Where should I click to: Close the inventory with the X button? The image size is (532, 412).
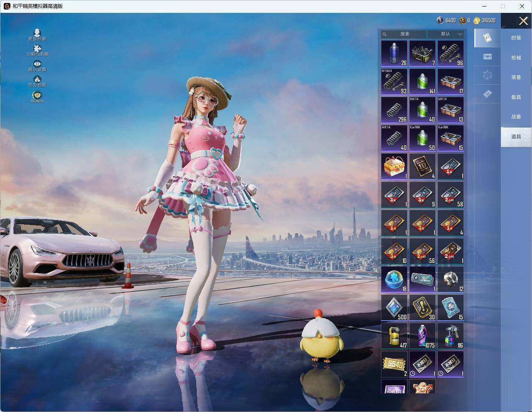523,21
